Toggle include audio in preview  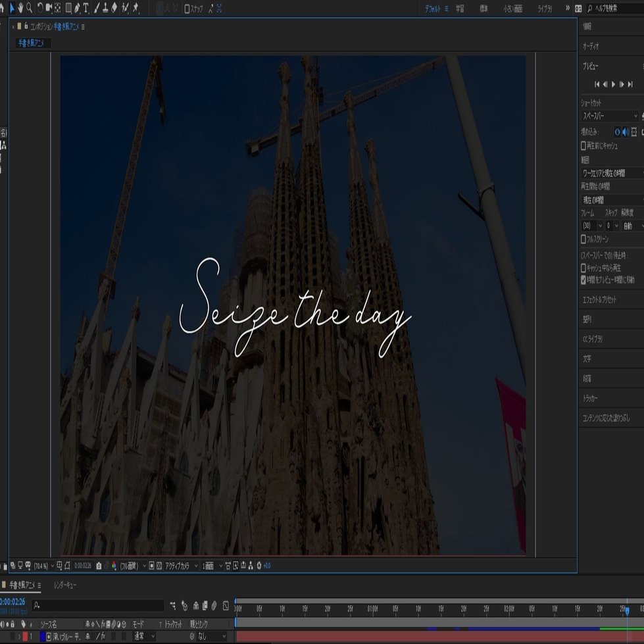626,132
